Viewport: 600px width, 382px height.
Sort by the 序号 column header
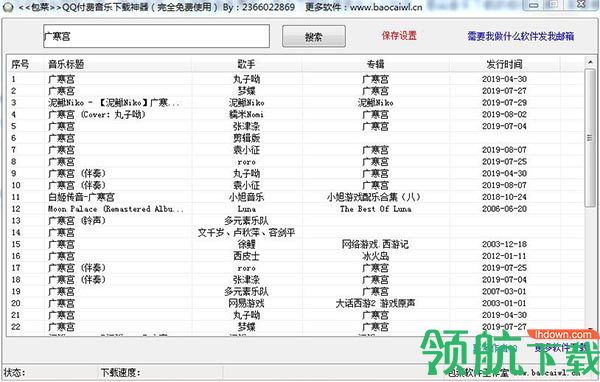tap(20, 64)
